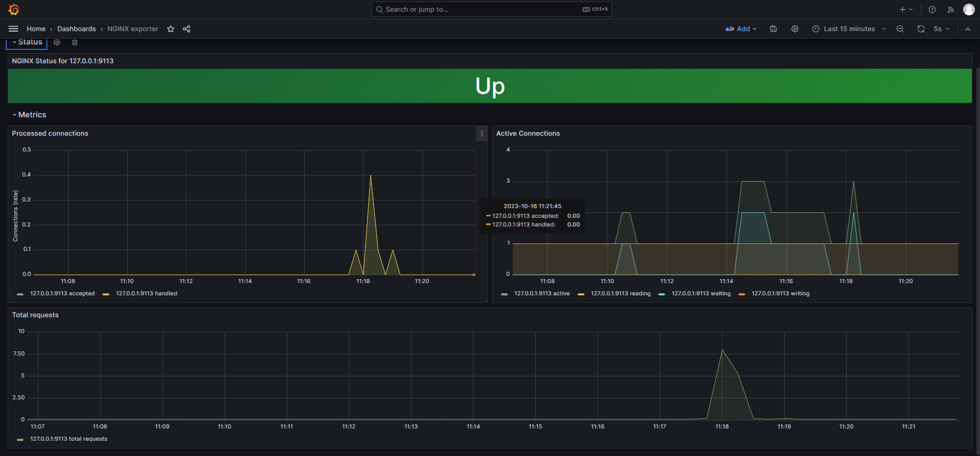The height and width of the screenshot is (456, 980).
Task: Zoom out the time range
Action: (x=900, y=29)
